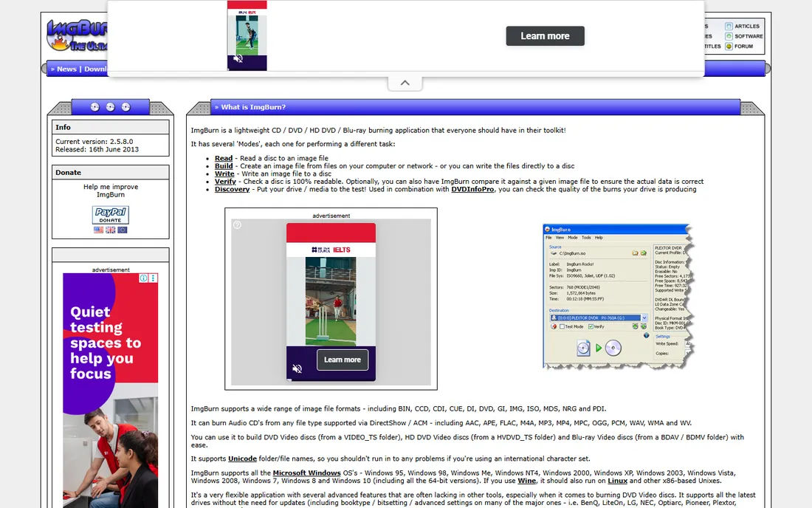Image resolution: width=812 pixels, height=508 pixels.
Task: Click the Quiet testing spaces sidebar ad
Action: tap(110, 391)
